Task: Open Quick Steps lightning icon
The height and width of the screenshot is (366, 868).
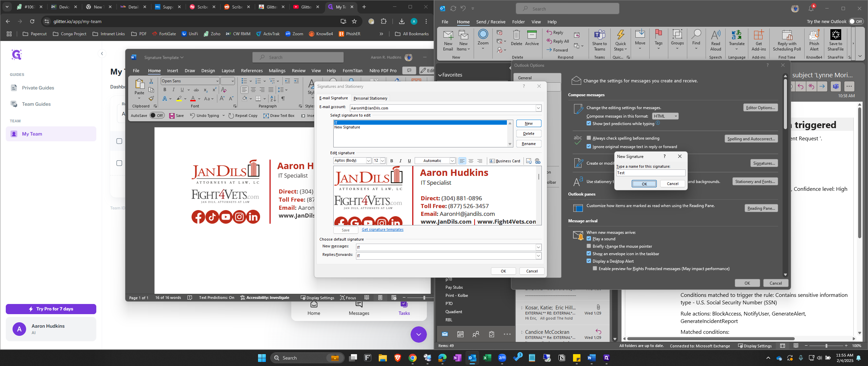Action: tap(620, 40)
